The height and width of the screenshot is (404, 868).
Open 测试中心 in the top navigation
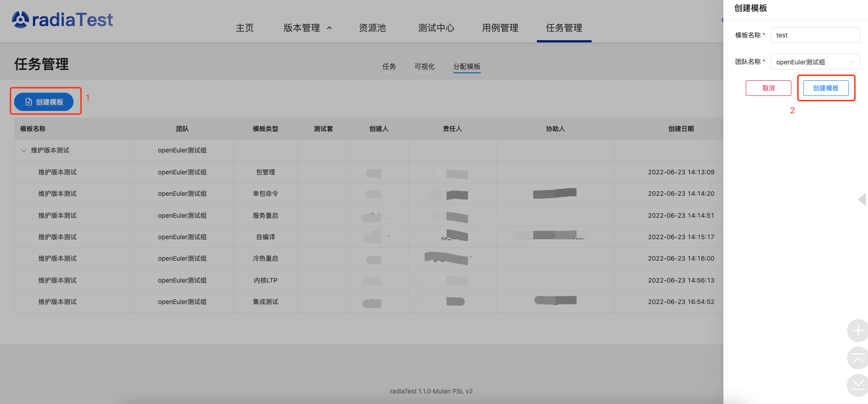coord(436,28)
